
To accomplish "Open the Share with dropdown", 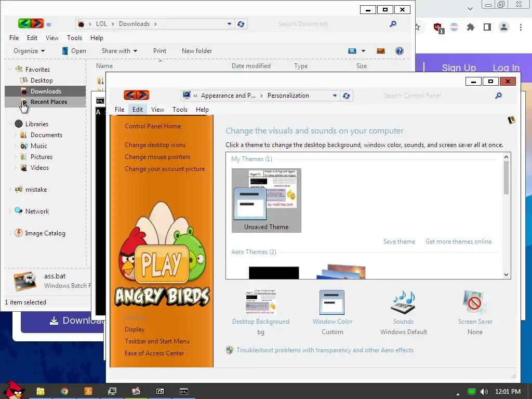I will tap(119, 51).
